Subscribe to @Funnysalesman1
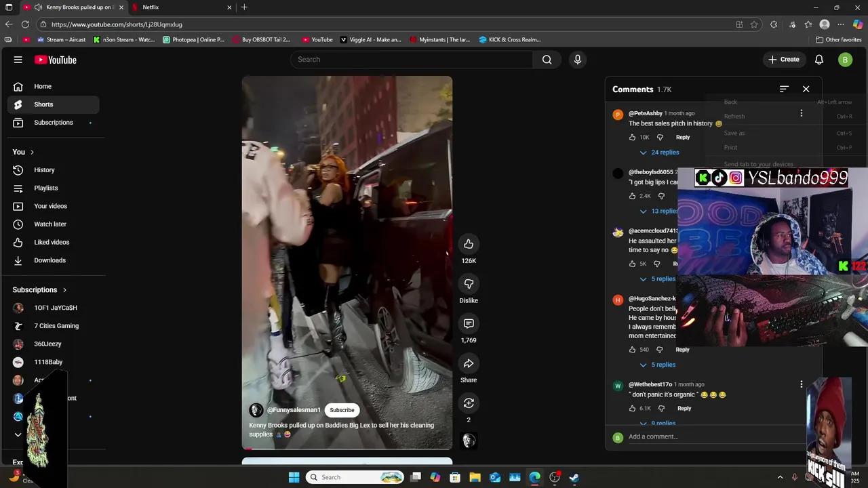 pyautogui.click(x=342, y=410)
